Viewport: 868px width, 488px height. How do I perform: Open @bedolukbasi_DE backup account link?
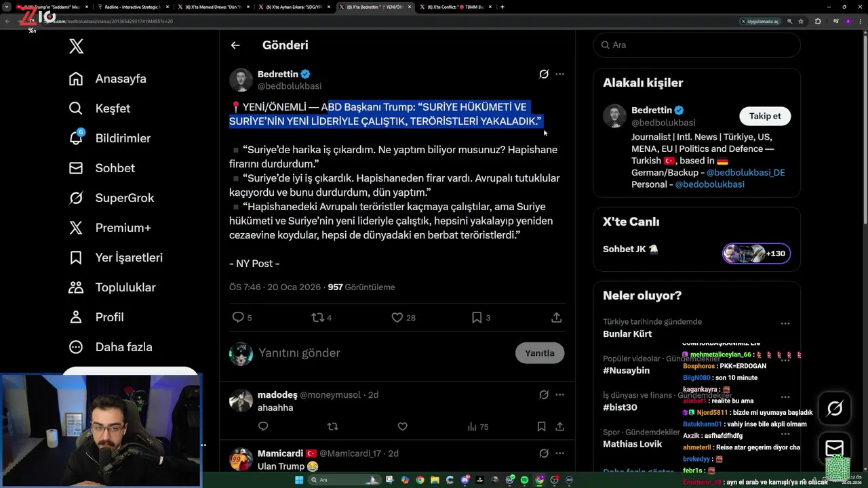pyautogui.click(x=745, y=172)
